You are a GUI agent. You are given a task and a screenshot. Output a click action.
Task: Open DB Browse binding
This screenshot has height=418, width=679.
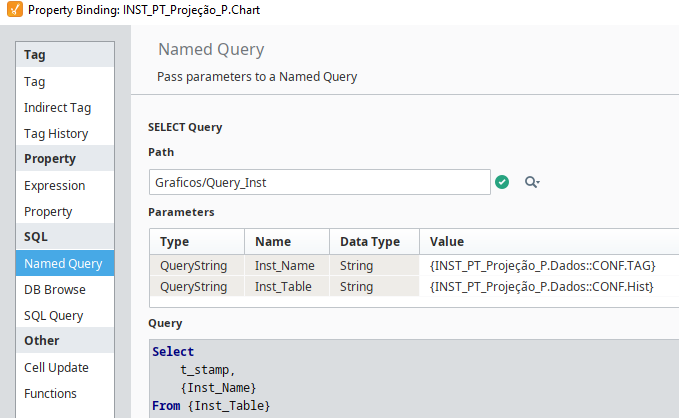55,289
